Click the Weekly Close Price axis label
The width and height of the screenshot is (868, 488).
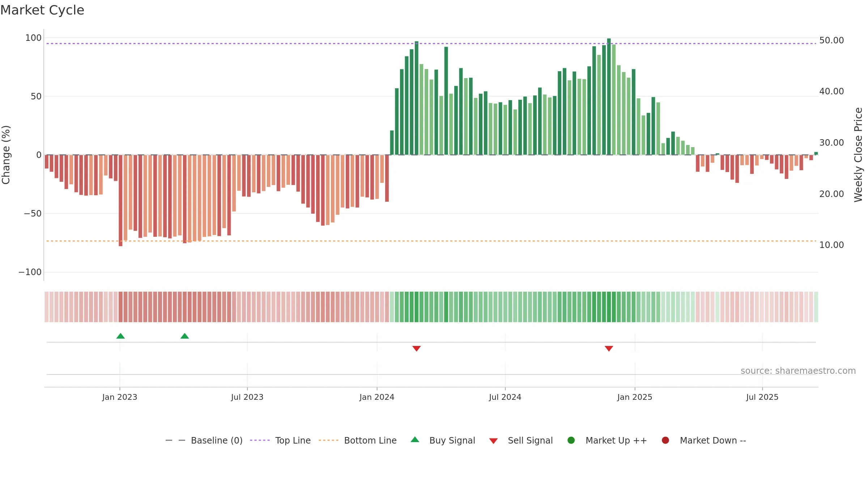point(858,155)
